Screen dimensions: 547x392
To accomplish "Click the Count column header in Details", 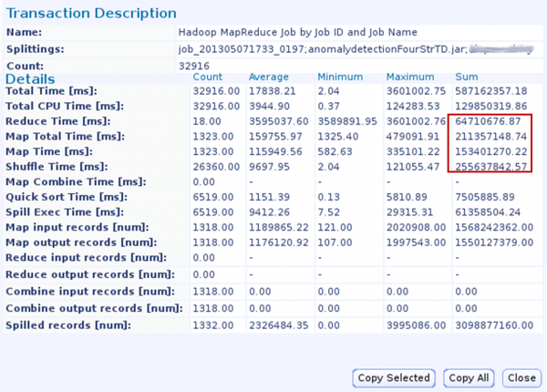I will click(x=208, y=77).
